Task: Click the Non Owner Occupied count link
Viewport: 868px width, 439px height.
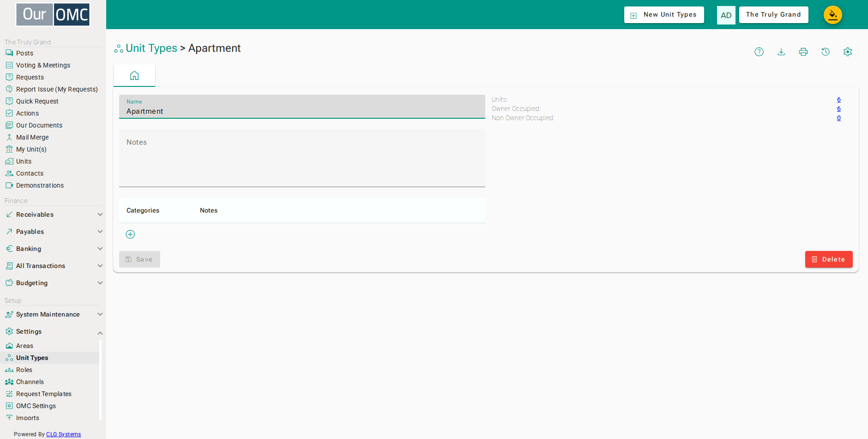Action: (x=839, y=118)
